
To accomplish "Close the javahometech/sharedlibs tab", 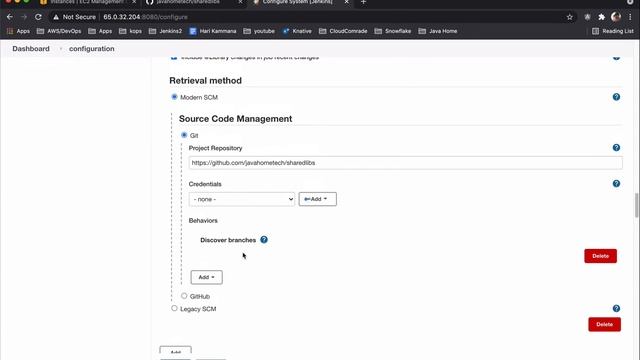I will pos(240,2).
